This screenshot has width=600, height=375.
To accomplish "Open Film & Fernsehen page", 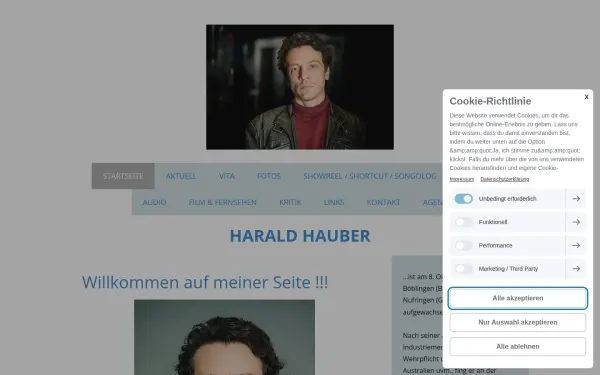I will (x=222, y=202).
